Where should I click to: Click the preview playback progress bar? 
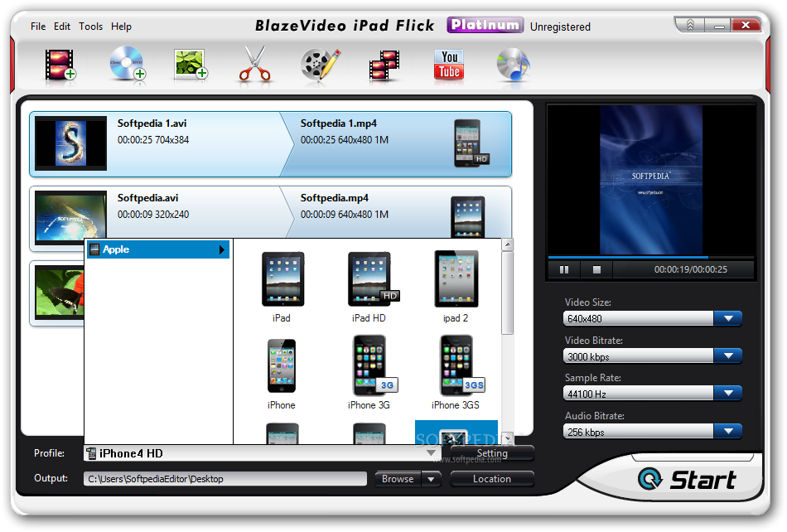pos(651,258)
